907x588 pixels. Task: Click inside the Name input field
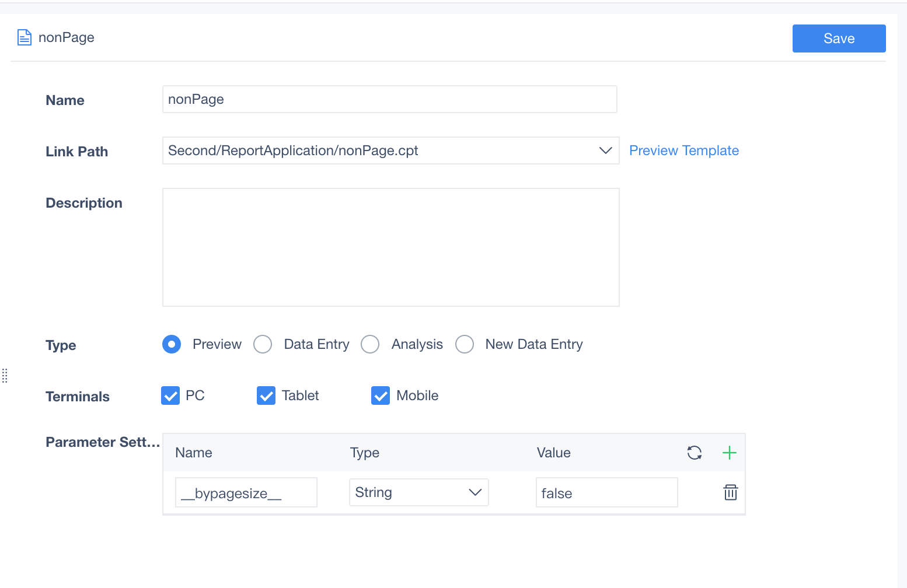tap(389, 99)
